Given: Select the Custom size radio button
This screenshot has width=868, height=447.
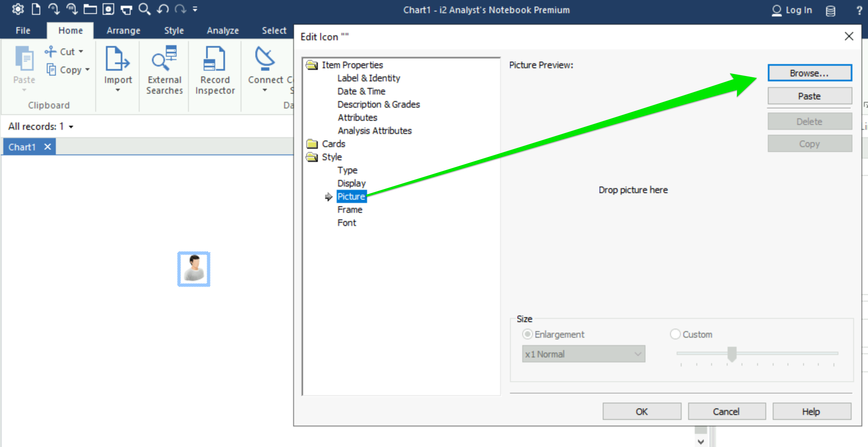Looking at the screenshot, I should pyautogui.click(x=675, y=334).
